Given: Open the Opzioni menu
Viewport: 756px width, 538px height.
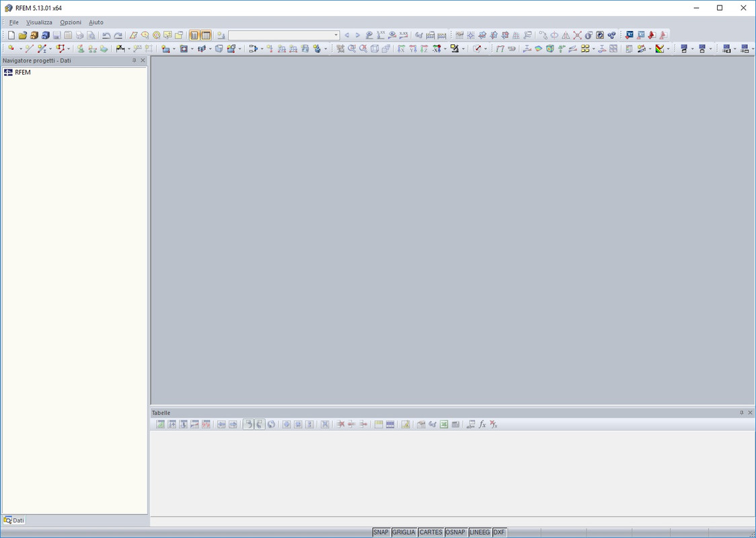Looking at the screenshot, I should click(71, 22).
